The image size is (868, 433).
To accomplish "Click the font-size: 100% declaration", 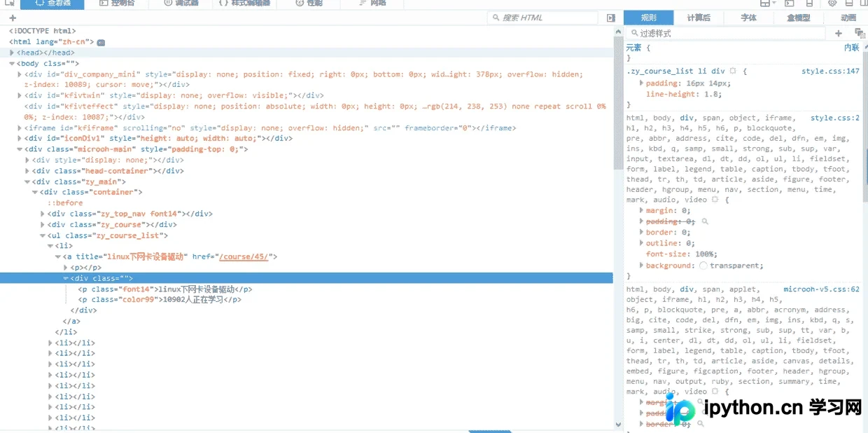I will (x=682, y=254).
